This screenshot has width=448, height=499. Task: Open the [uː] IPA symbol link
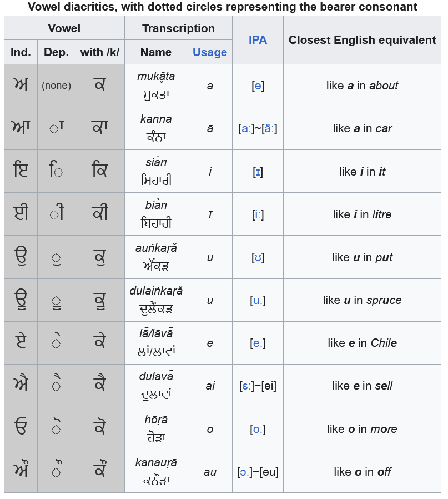tap(258, 300)
